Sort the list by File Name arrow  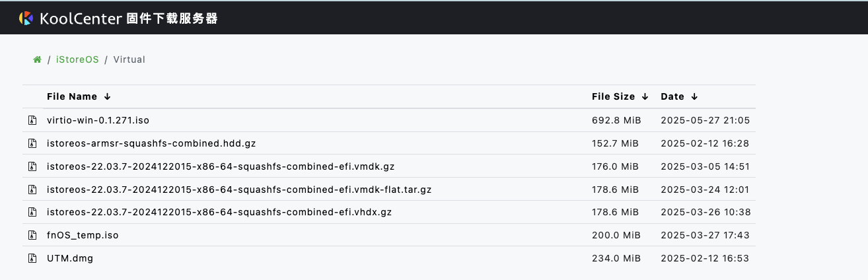[x=107, y=96]
